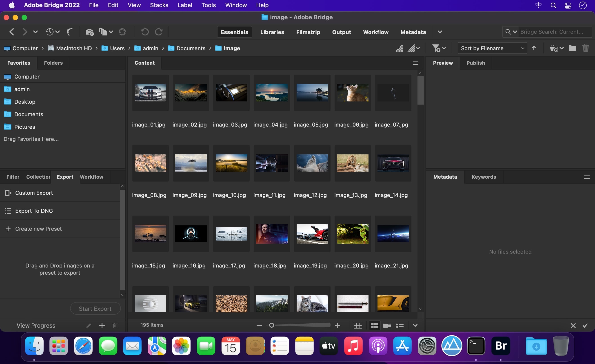This screenshot has height=364, width=595.
Task: Open the Keywords panel tab
Action: point(484,177)
